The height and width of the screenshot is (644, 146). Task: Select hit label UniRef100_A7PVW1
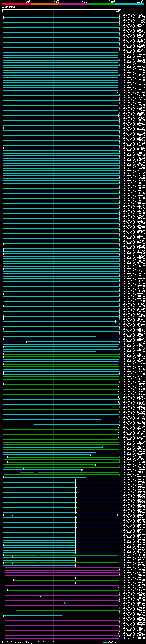click(x=134, y=75)
